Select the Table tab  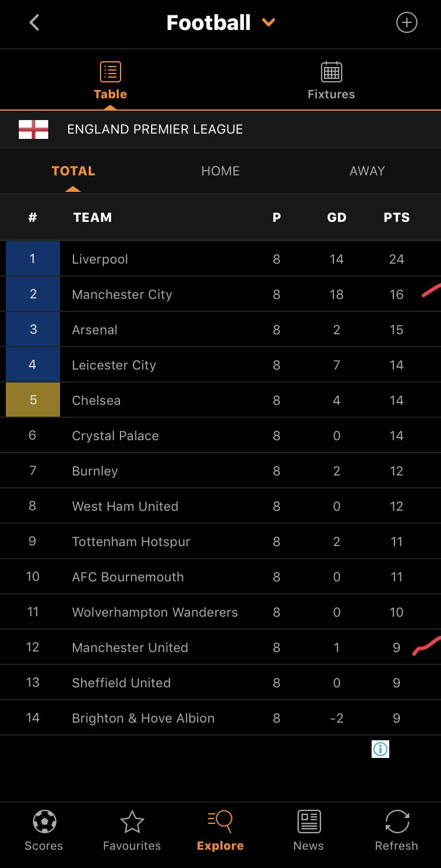[111, 81]
